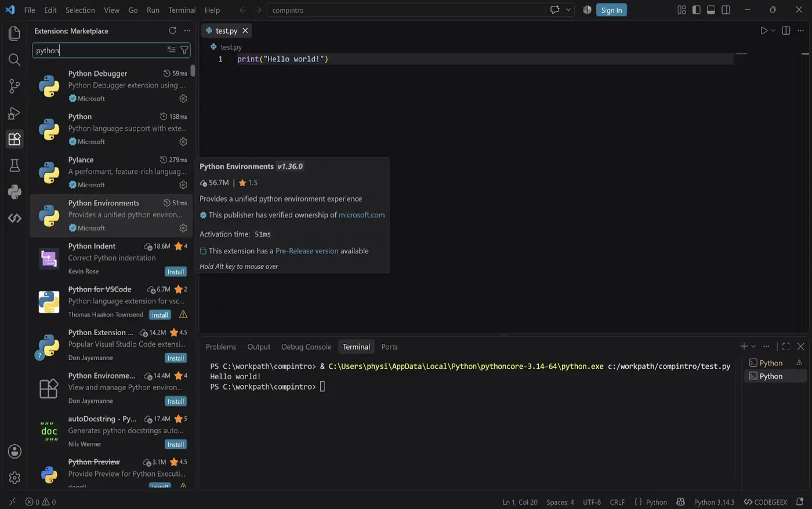Open the Help menu
The height and width of the screenshot is (509, 812).
[x=212, y=10]
